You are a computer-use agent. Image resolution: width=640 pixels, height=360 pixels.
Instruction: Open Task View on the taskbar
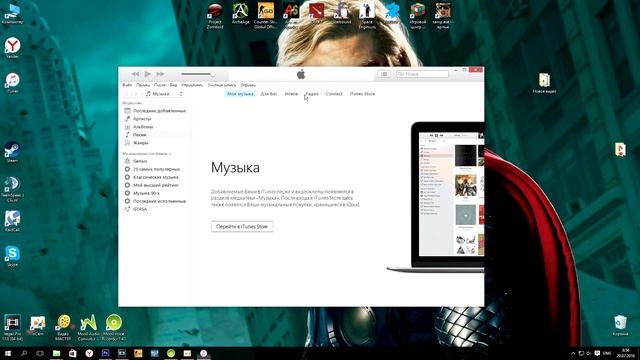tap(40, 353)
